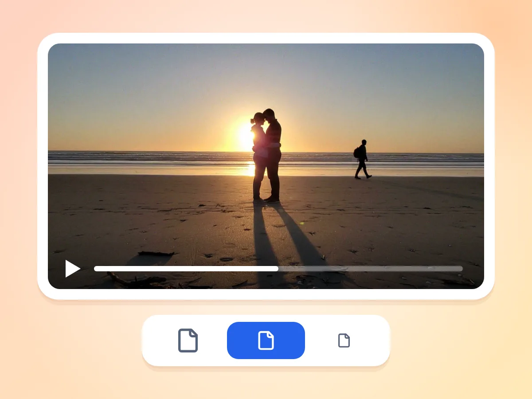Select the large file size icon

pyautogui.click(x=188, y=340)
